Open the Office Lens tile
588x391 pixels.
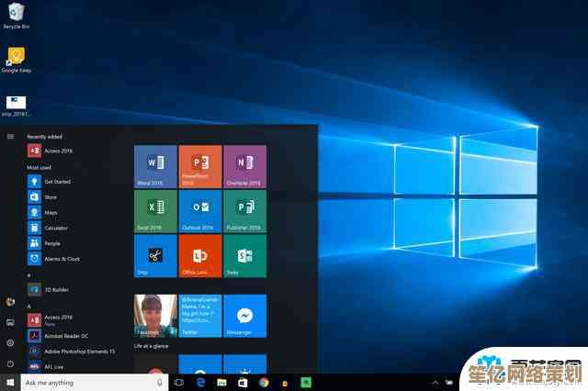tap(200, 256)
